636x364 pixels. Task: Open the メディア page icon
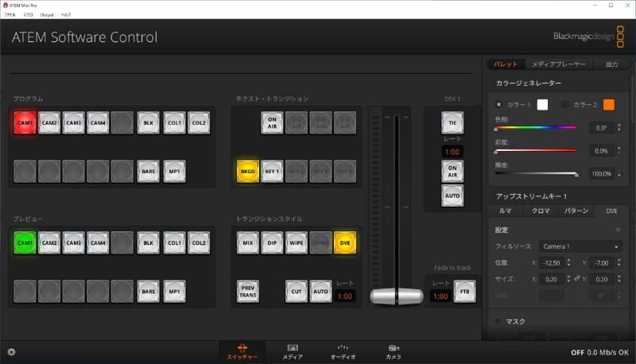(x=293, y=348)
